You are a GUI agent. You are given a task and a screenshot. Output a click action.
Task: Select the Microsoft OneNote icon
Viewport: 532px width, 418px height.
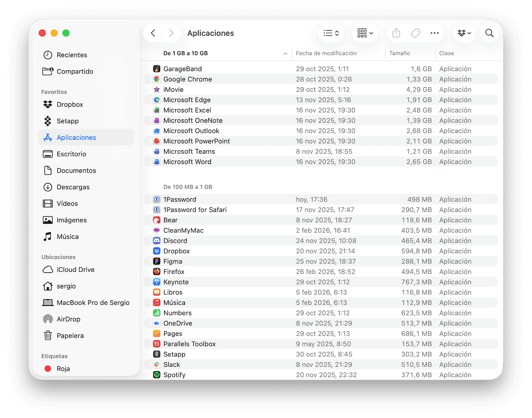[157, 120]
